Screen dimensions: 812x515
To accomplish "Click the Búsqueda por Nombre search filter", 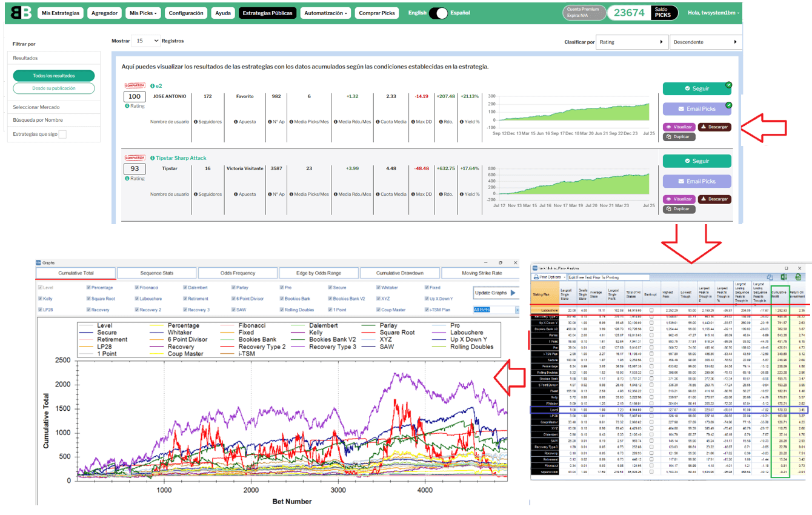I will coord(55,120).
